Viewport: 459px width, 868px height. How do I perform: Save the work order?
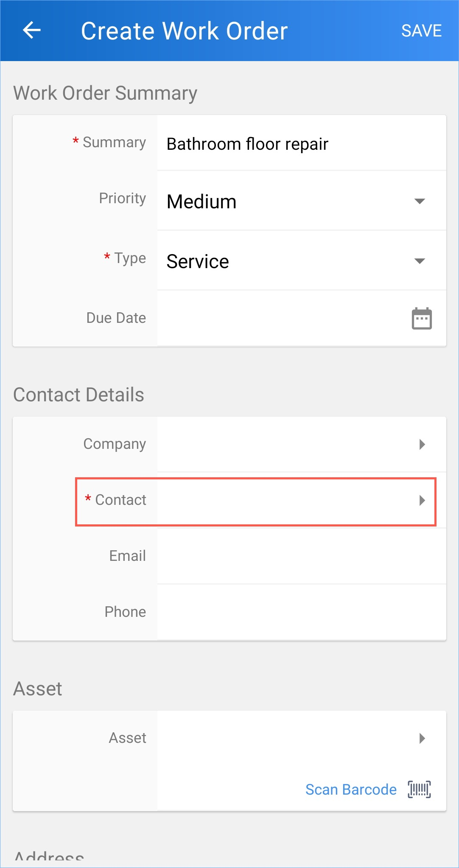point(421,31)
